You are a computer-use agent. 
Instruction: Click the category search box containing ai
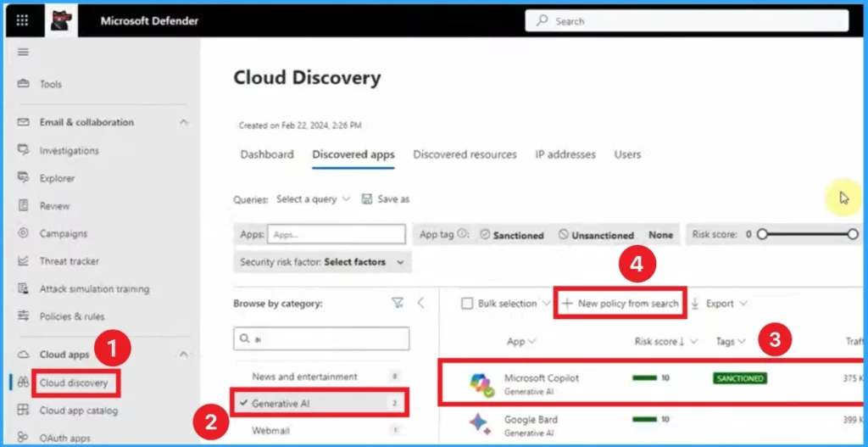tap(321, 338)
